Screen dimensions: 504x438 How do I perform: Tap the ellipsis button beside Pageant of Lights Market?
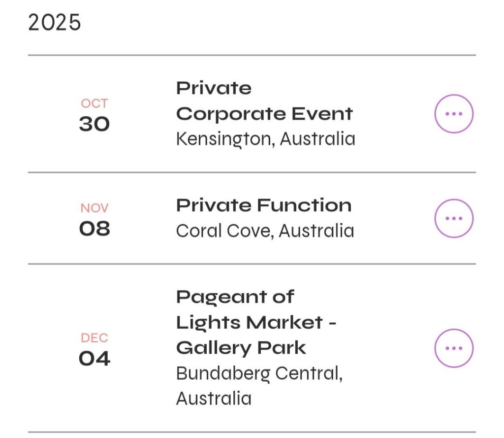[x=453, y=348]
